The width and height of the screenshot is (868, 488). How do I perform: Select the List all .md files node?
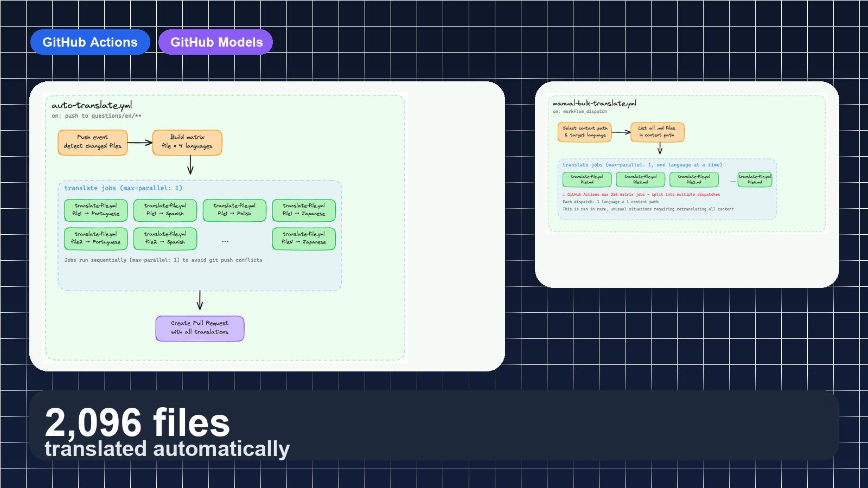tap(658, 132)
